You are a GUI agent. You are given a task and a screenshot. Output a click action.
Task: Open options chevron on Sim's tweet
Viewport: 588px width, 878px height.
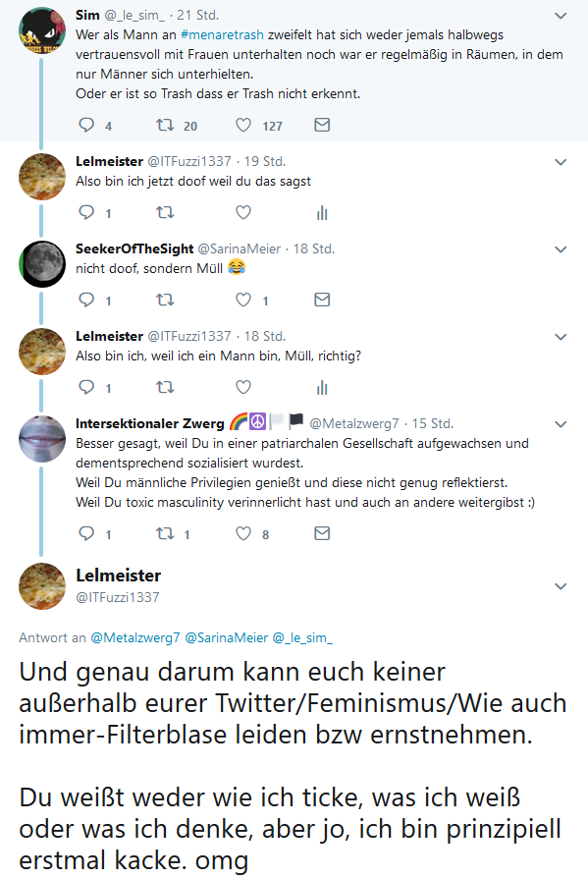click(561, 16)
